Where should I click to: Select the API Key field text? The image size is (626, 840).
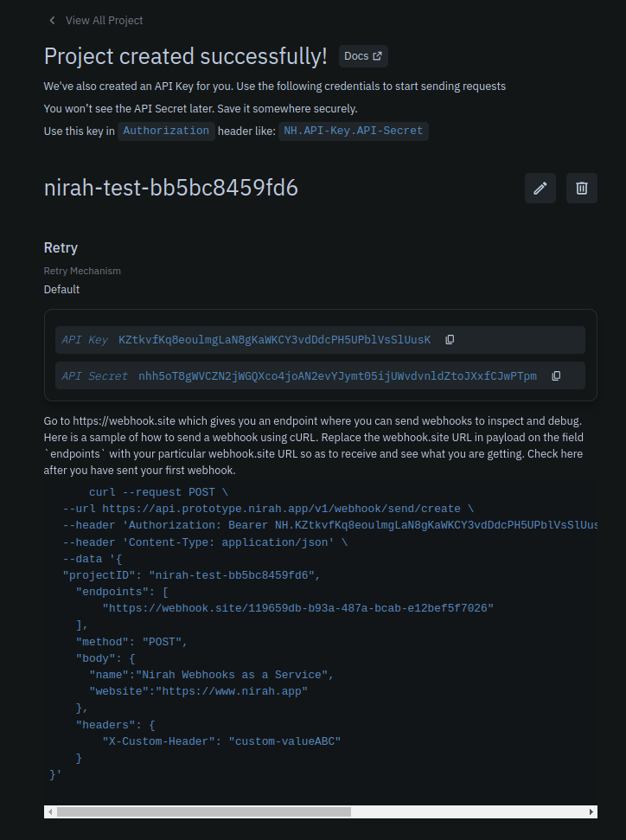point(276,339)
